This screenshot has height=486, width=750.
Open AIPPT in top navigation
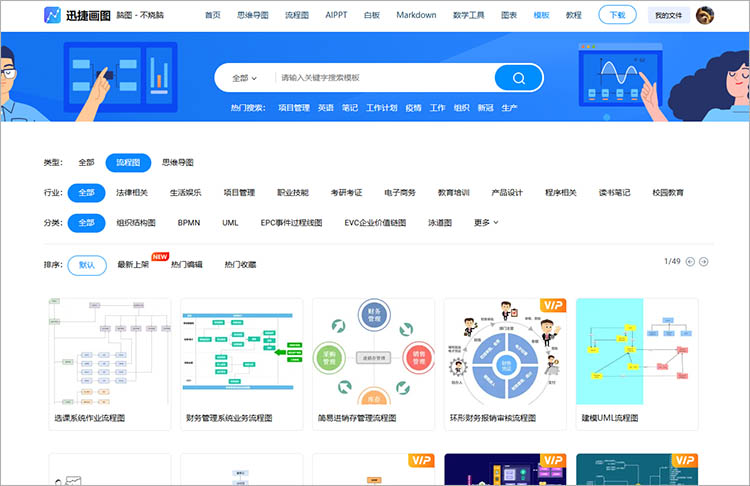pyautogui.click(x=336, y=15)
